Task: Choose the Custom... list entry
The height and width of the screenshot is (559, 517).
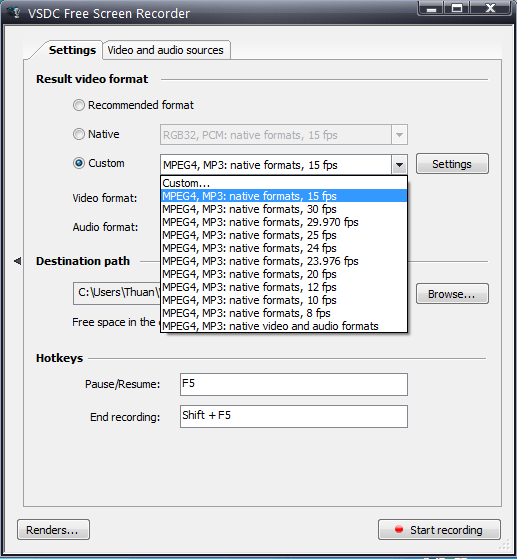Action: (284, 183)
